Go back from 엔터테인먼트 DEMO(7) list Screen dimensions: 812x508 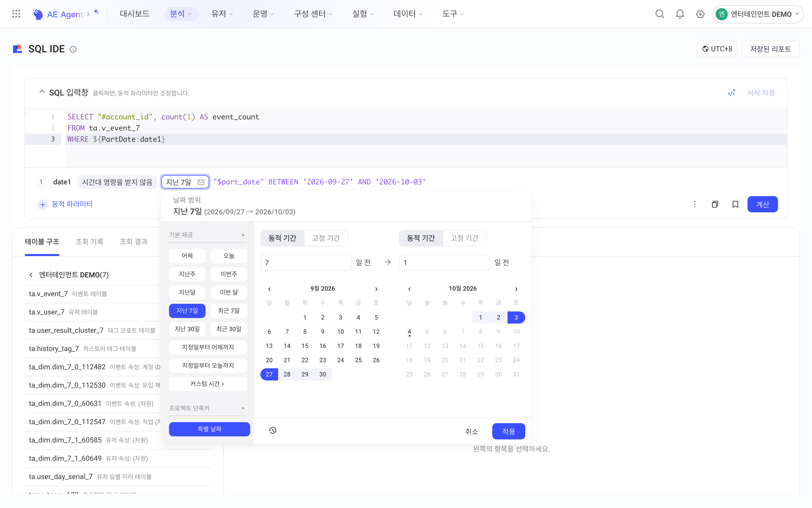click(31, 275)
